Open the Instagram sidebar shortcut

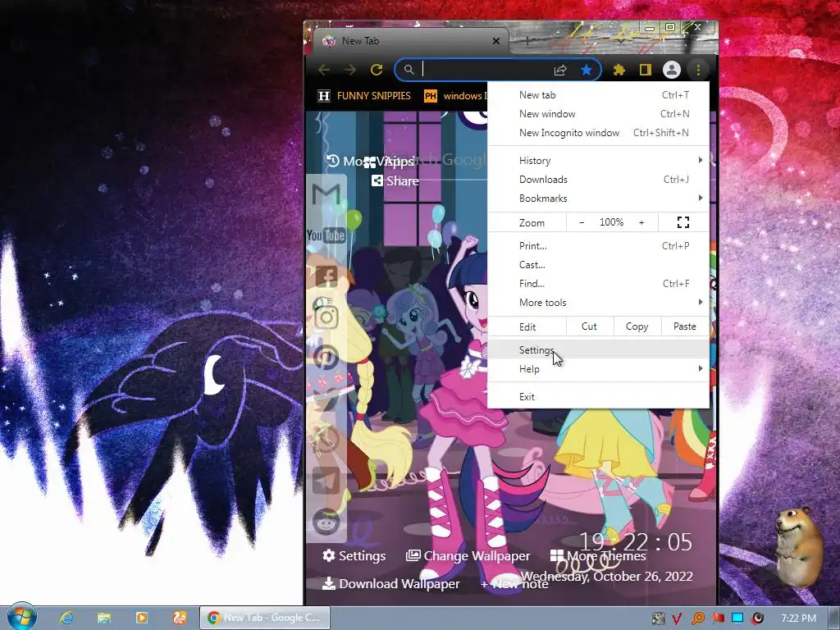pyautogui.click(x=326, y=317)
